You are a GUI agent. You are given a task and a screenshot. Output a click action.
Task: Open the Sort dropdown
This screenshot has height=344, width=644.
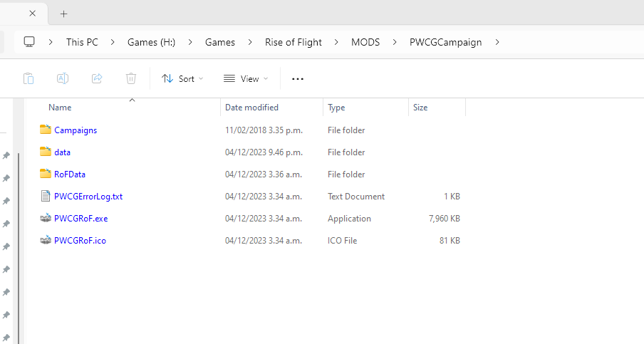click(x=182, y=78)
